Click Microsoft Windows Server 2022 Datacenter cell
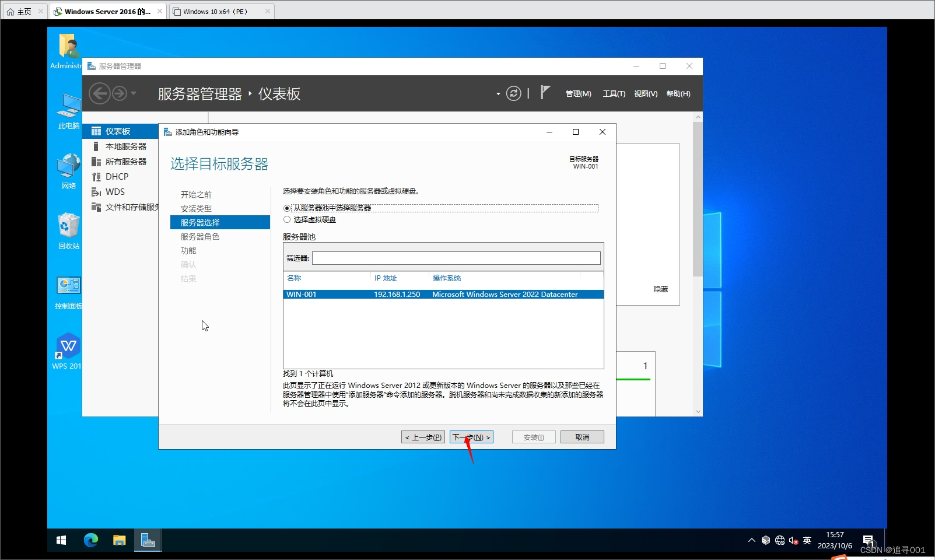Screen dimensions: 935x560 click(505, 295)
